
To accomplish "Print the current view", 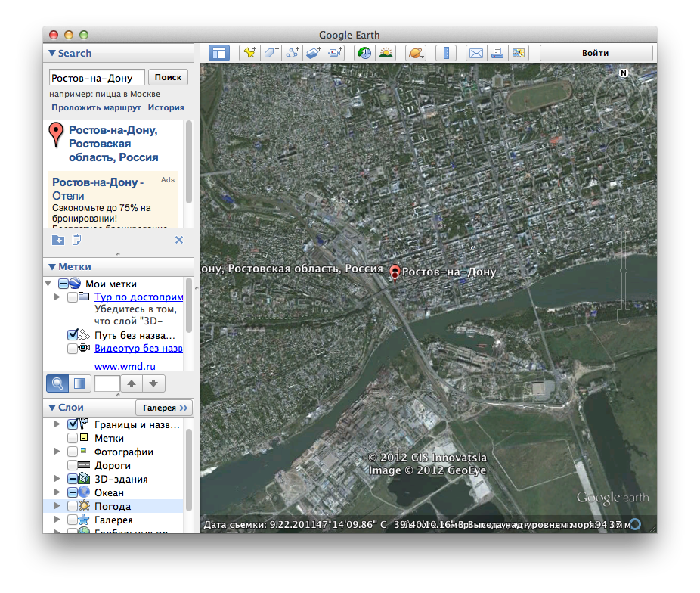I will pyautogui.click(x=497, y=53).
